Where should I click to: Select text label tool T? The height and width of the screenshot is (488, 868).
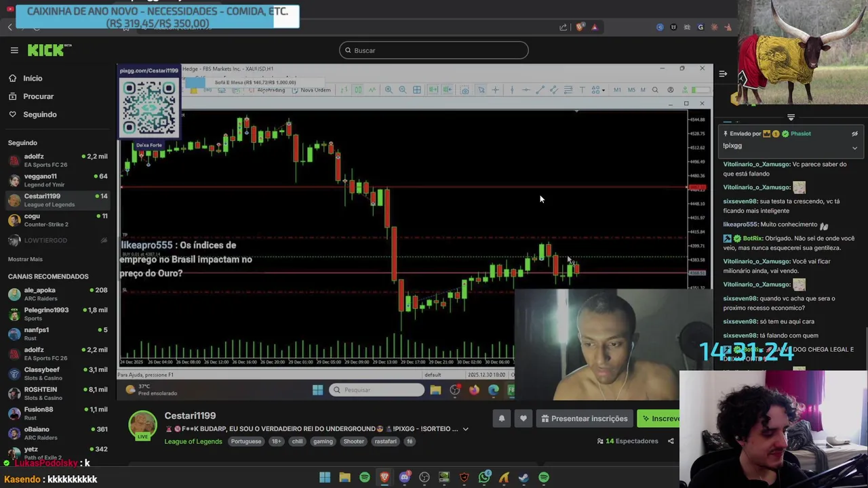click(582, 90)
